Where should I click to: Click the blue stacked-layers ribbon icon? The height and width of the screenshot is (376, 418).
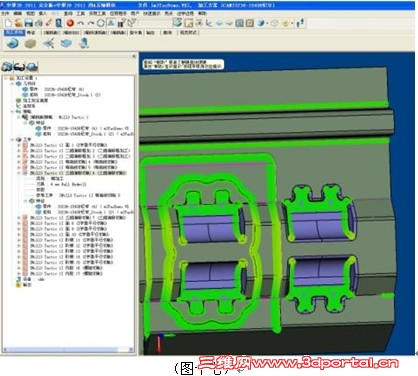[66, 43]
